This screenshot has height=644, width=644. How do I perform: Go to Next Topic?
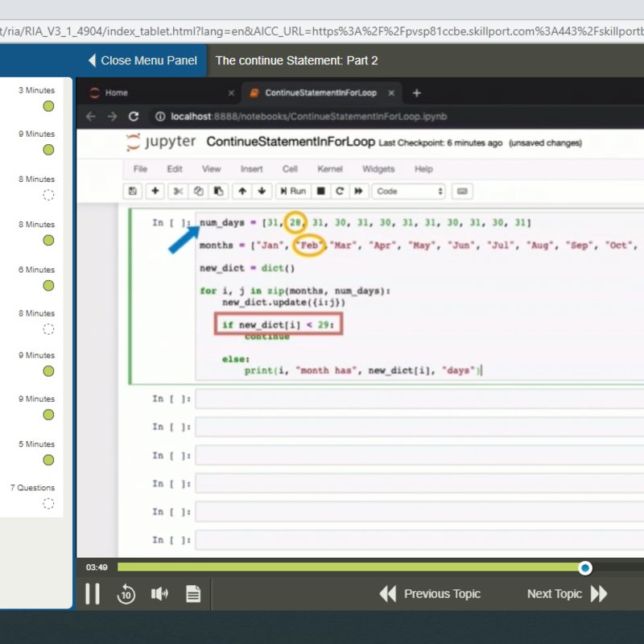568,593
